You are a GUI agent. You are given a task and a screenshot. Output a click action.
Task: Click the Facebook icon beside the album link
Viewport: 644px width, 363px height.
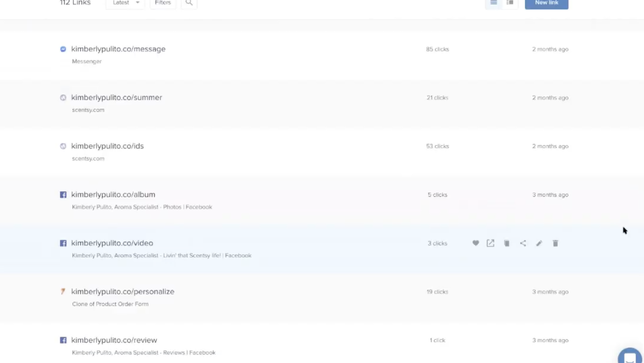[63, 195]
